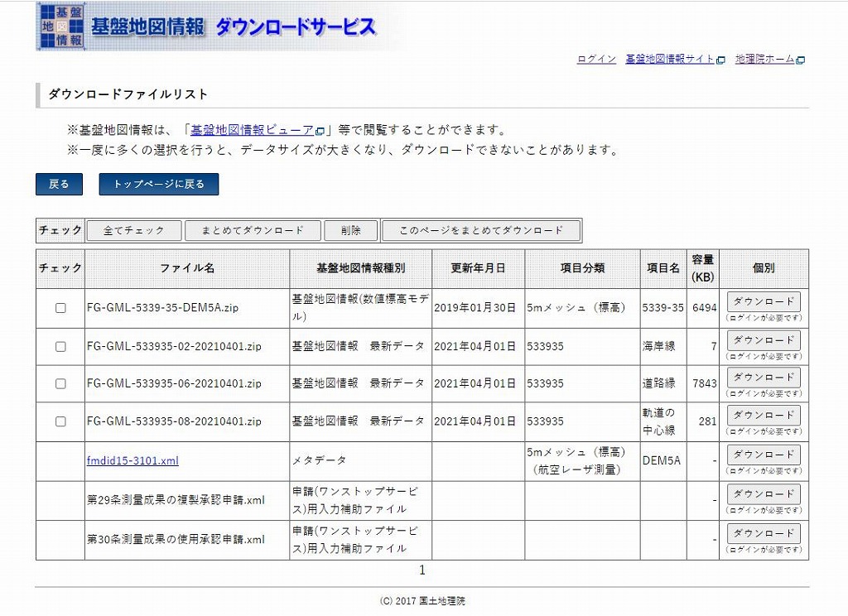Click the 5339-35 item name cell
The height and width of the screenshot is (616, 848).
[x=663, y=308]
